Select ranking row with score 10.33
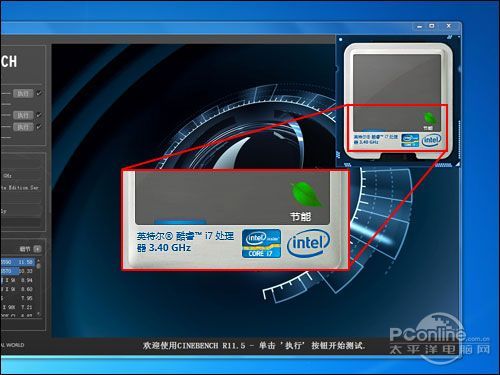Image resolution: width=500 pixels, height=375 pixels. (x=18, y=271)
